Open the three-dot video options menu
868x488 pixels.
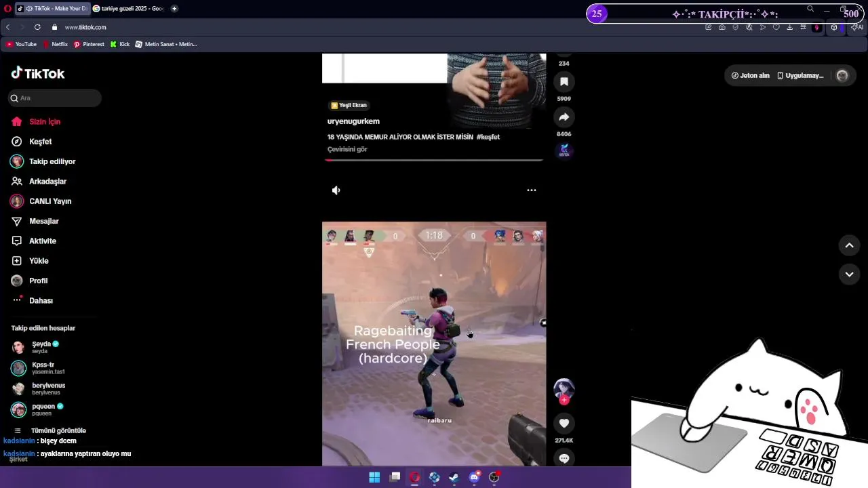coord(532,190)
